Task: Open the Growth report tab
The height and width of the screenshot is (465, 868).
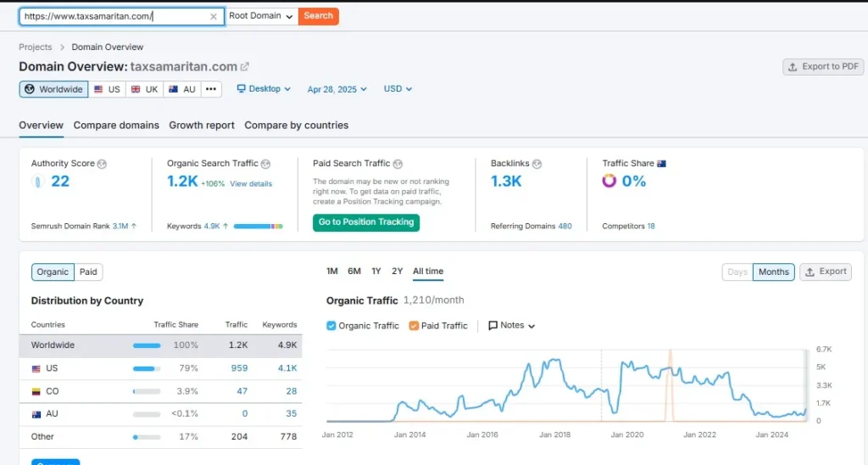Action: (202, 125)
